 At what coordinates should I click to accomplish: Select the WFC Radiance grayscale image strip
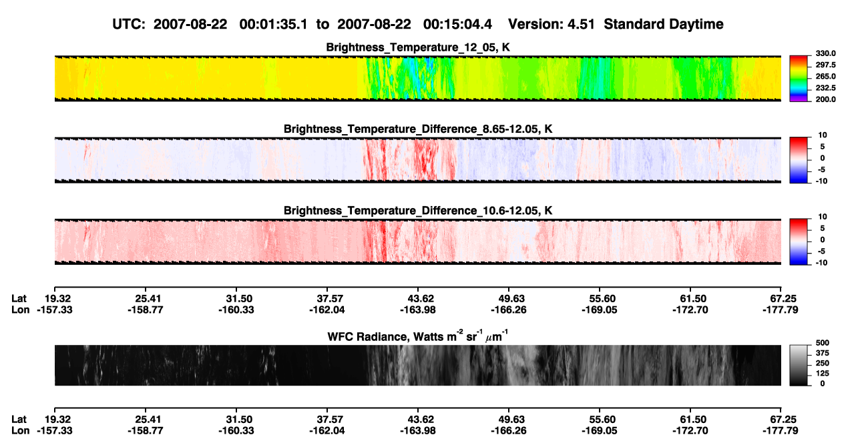[x=418, y=366]
